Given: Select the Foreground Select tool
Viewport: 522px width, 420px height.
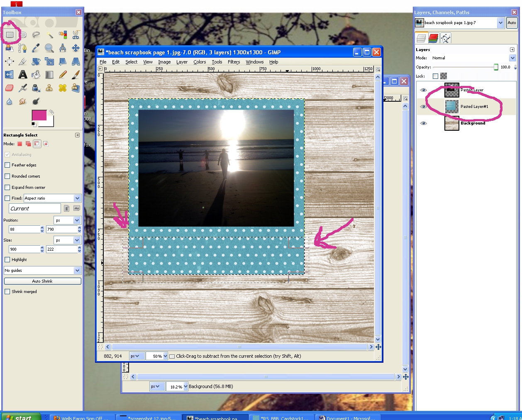Looking at the screenshot, I should click(10, 48).
